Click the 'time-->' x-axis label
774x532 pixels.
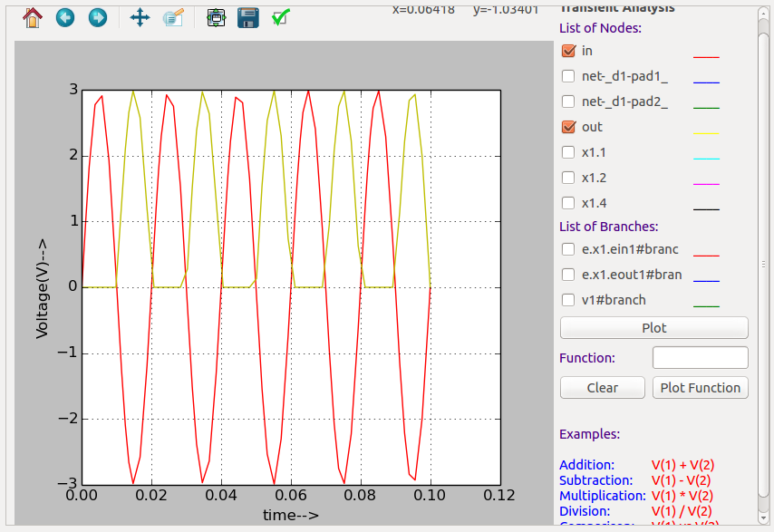click(x=291, y=515)
